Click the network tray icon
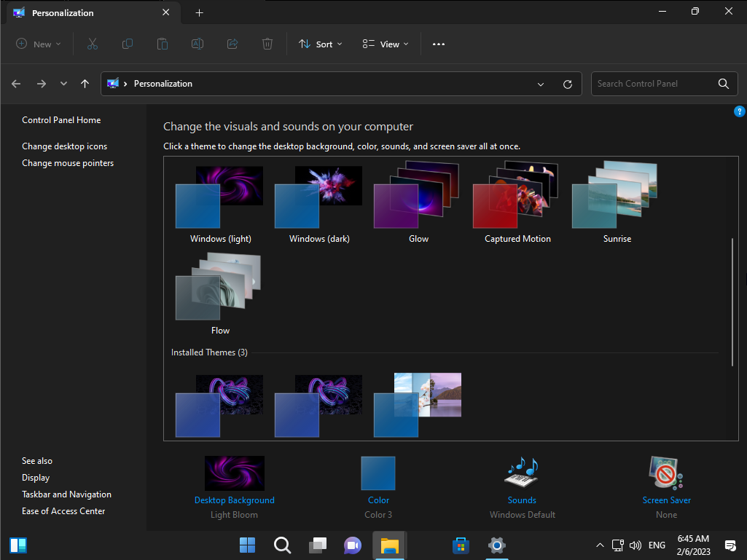The width and height of the screenshot is (747, 560). [618, 545]
